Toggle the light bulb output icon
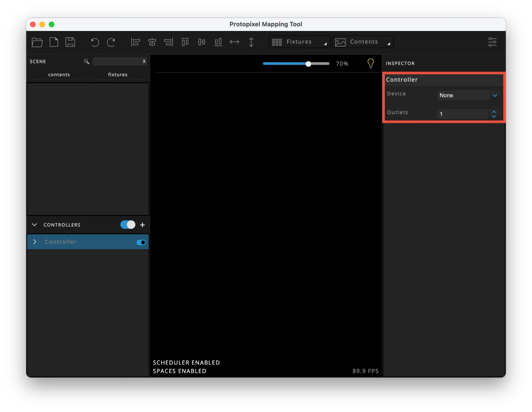The image size is (532, 412). point(371,63)
